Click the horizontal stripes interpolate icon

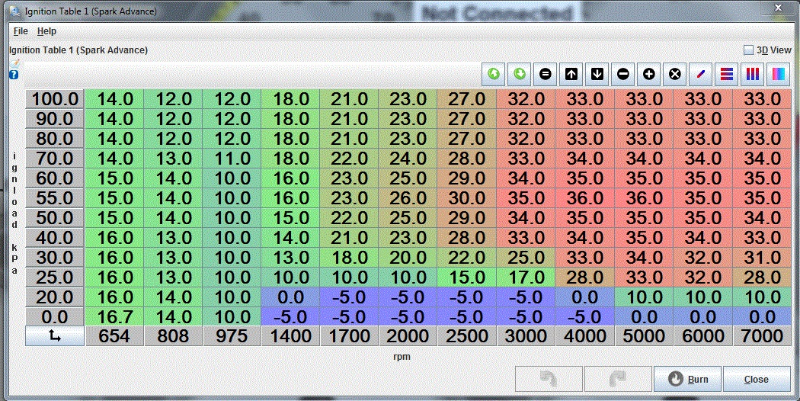pyautogui.click(x=727, y=74)
